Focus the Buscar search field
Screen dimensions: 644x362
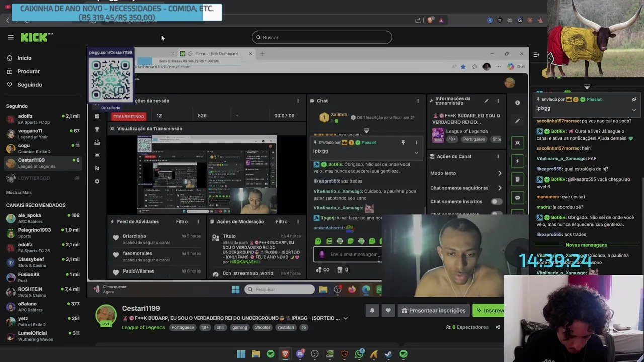point(322,37)
